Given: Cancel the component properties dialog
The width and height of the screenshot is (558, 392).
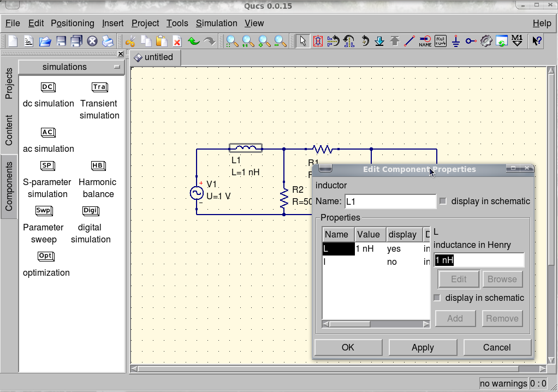Looking at the screenshot, I should pyautogui.click(x=497, y=347).
